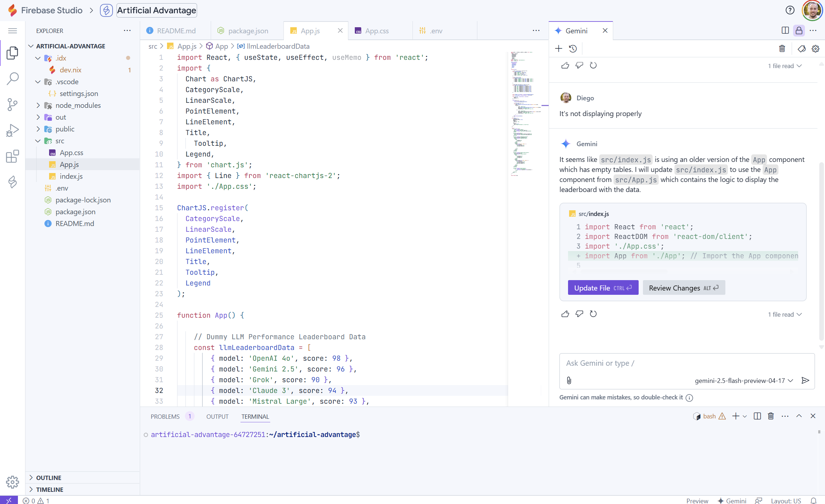Open the PROBLEMS panel tab
825x504 pixels.
click(x=165, y=416)
